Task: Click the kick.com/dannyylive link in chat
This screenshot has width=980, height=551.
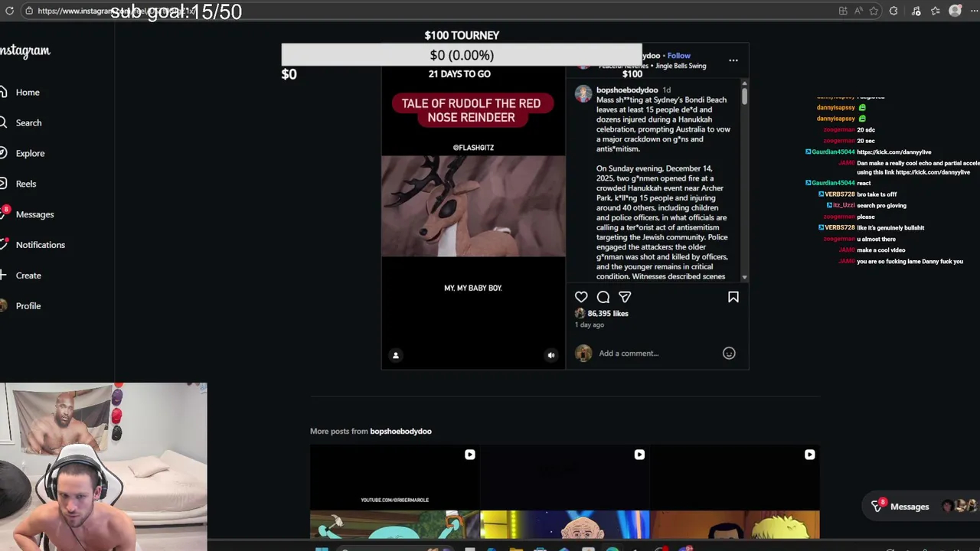Action: coord(893,152)
